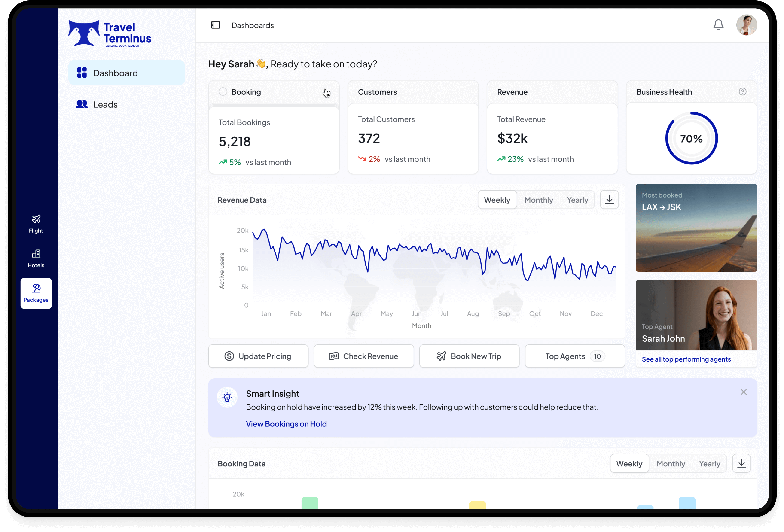Select the Booking card radio button
Viewport: 784px width, 532px height.
tap(223, 92)
